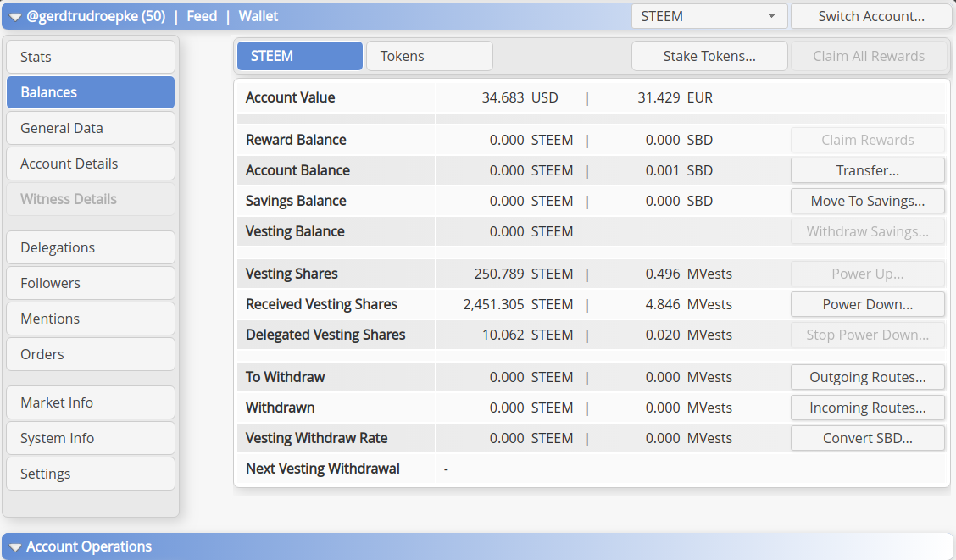Switch to the STEEM tab
956x560 pixels.
[x=300, y=56]
